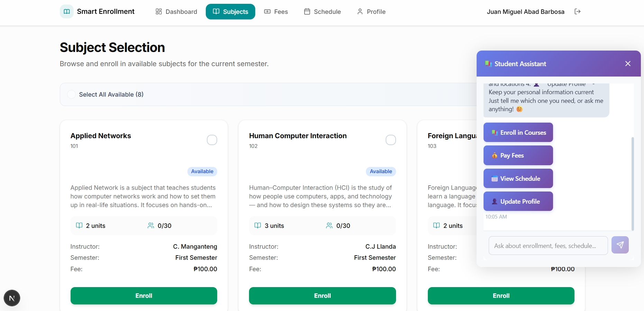Open the Fees tab
The image size is (644, 311).
(276, 11)
